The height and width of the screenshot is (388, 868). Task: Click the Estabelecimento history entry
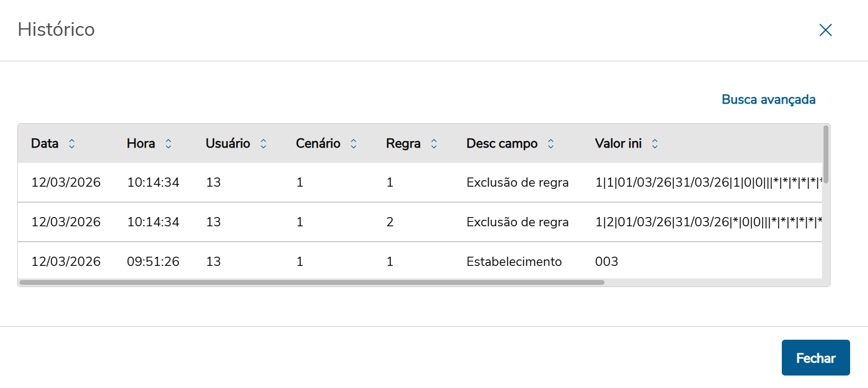click(513, 262)
